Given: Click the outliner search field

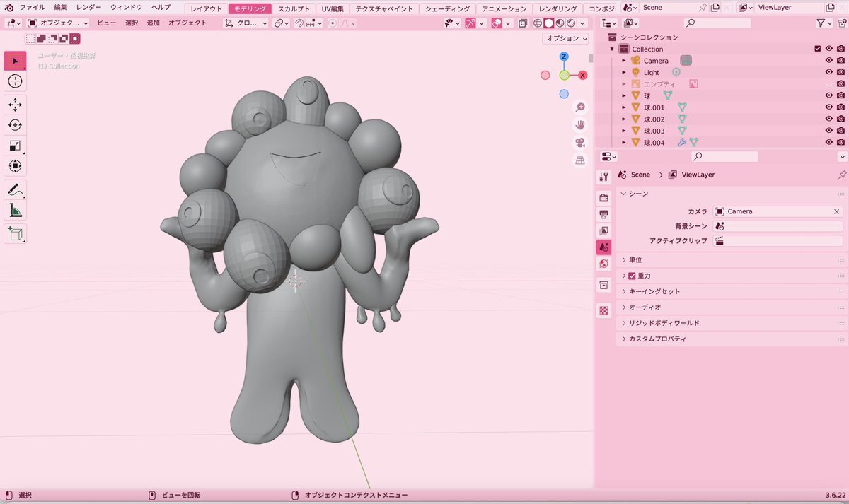Looking at the screenshot, I should tap(717, 23).
